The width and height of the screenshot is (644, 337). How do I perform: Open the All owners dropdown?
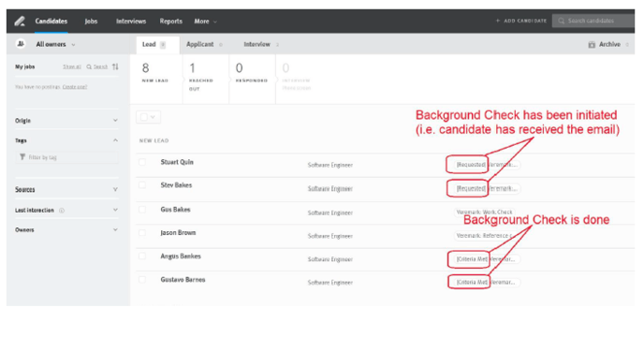click(x=55, y=44)
